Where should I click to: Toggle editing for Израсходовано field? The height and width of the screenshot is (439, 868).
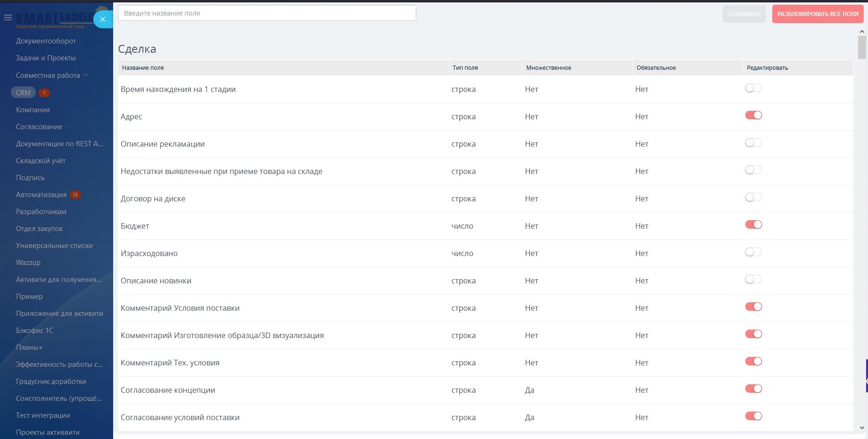tap(753, 252)
